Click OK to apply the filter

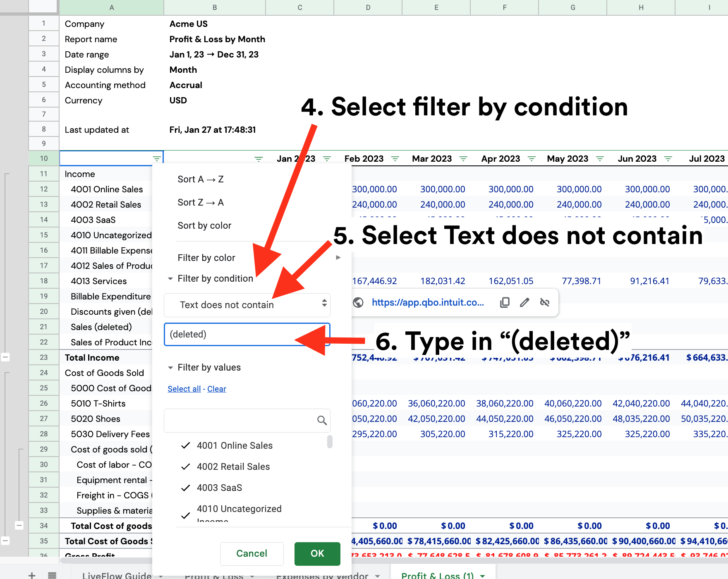[317, 554]
